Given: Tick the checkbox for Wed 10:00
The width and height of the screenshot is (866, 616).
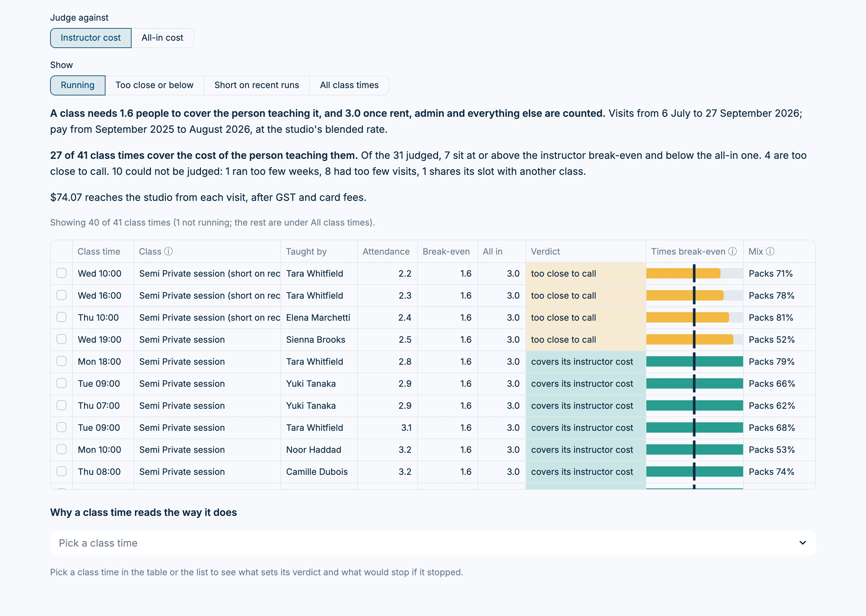Looking at the screenshot, I should (x=61, y=273).
